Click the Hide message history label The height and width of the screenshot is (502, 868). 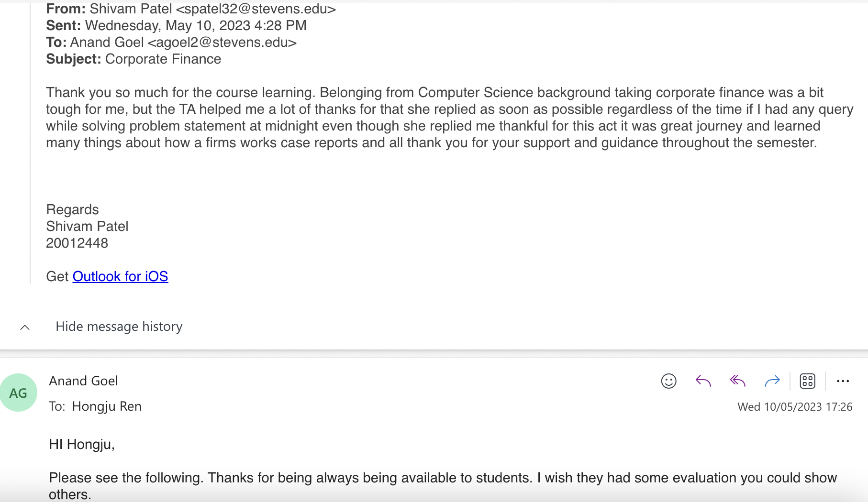click(119, 327)
